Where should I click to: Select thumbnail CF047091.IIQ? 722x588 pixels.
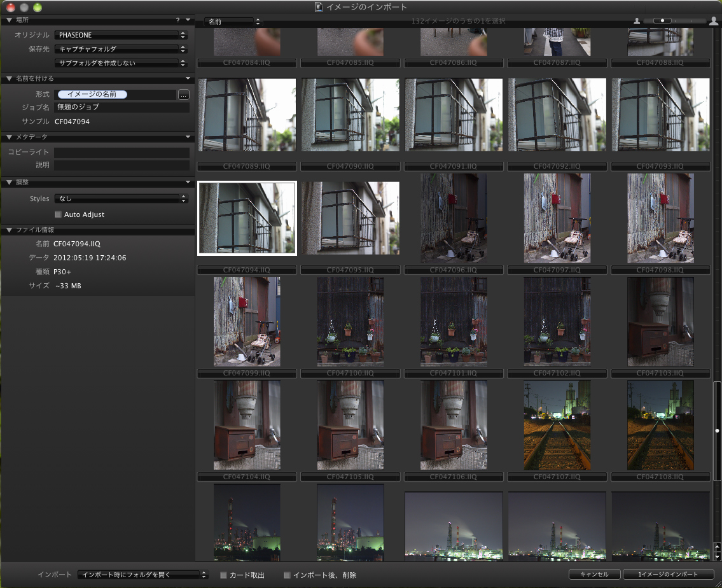pos(454,115)
